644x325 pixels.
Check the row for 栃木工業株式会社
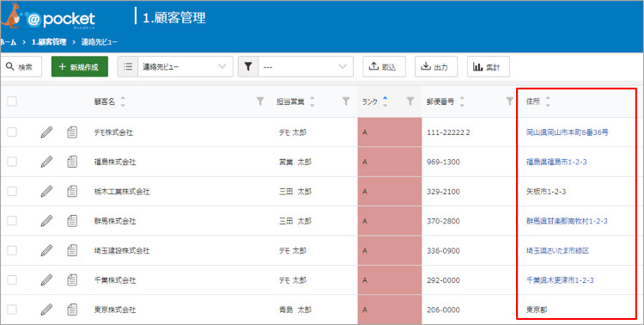click(12, 191)
